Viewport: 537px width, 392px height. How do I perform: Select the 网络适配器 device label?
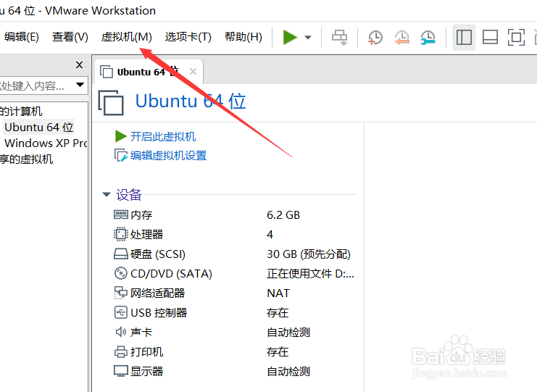coord(158,293)
